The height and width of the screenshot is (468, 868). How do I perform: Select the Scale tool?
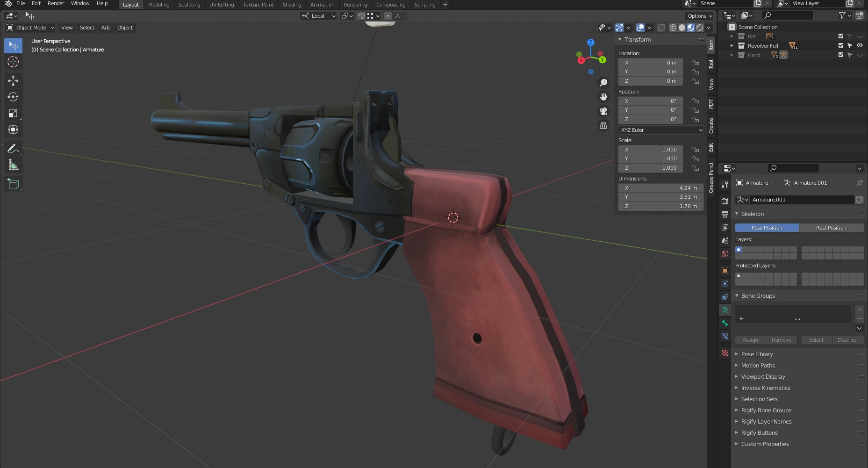(x=13, y=113)
